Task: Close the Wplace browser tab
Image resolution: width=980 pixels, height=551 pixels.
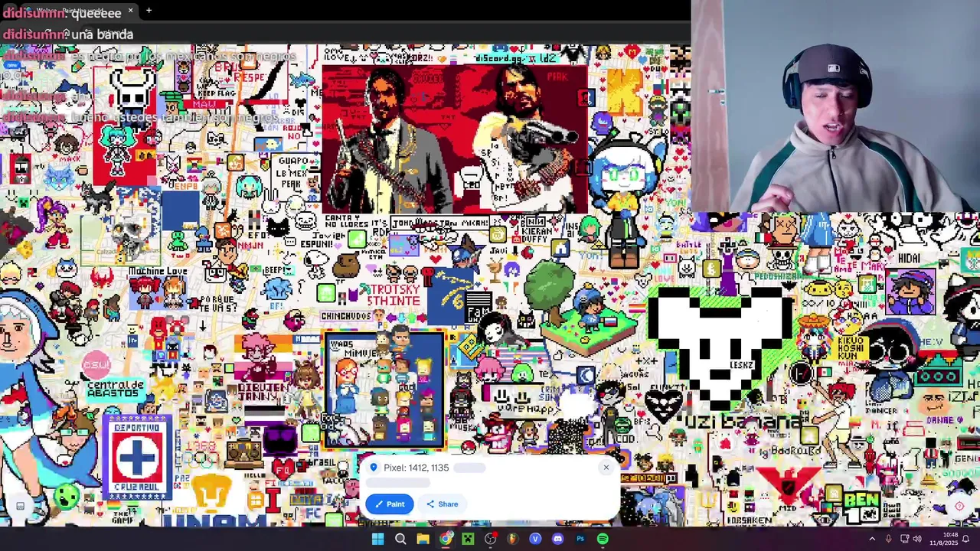Action: click(x=130, y=11)
